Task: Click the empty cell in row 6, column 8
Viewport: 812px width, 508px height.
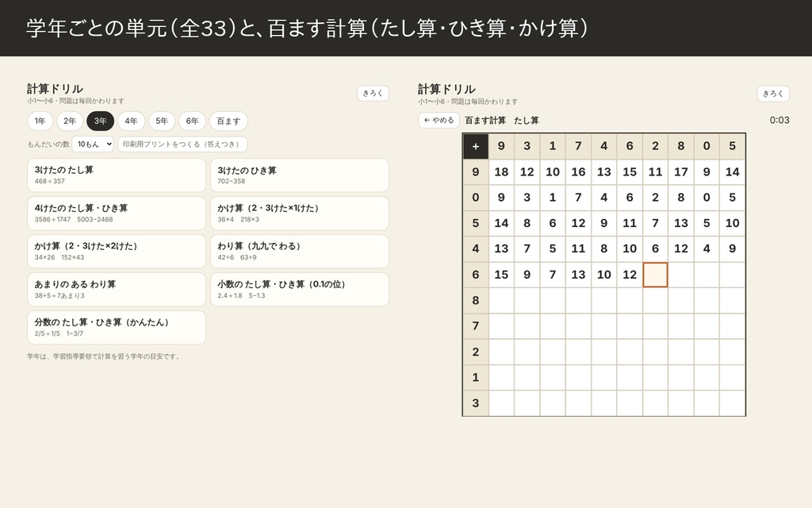Action: (681, 275)
